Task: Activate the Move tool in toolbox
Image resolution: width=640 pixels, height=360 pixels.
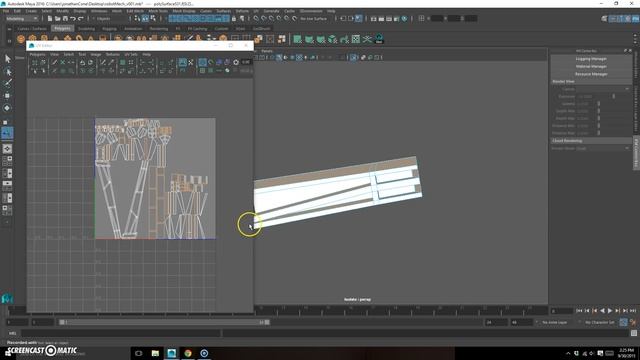Action: [x=7, y=96]
